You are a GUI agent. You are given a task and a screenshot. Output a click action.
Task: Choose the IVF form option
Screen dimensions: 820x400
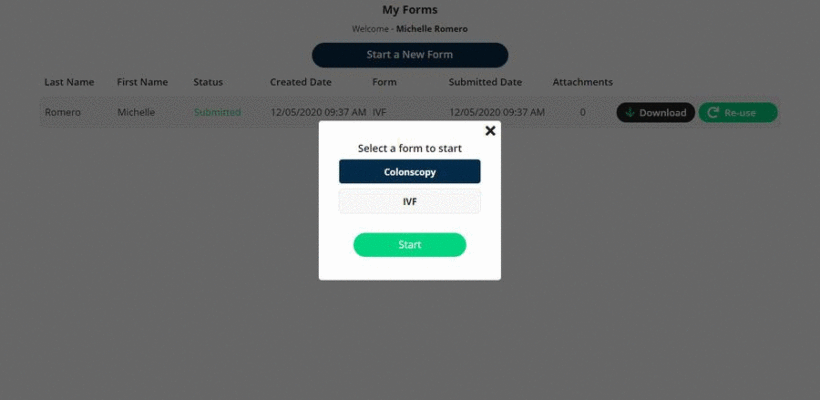409,201
